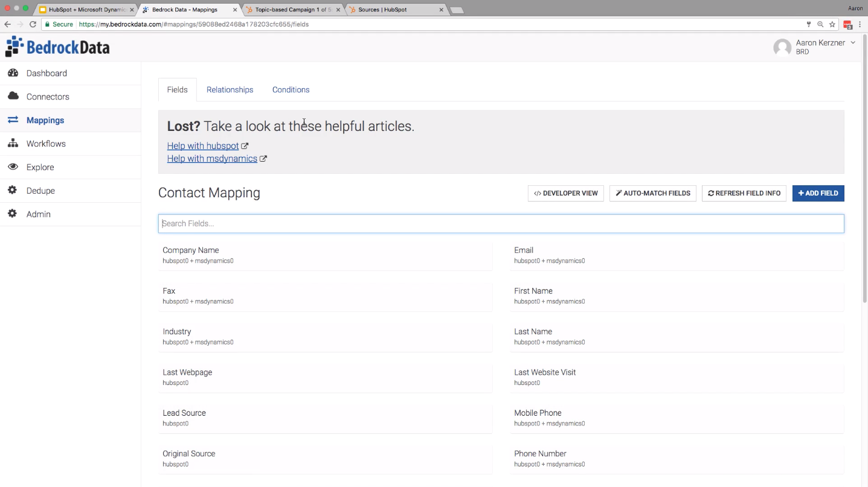Click the Auto-Match Fields button
868x487 pixels.
coord(653,193)
